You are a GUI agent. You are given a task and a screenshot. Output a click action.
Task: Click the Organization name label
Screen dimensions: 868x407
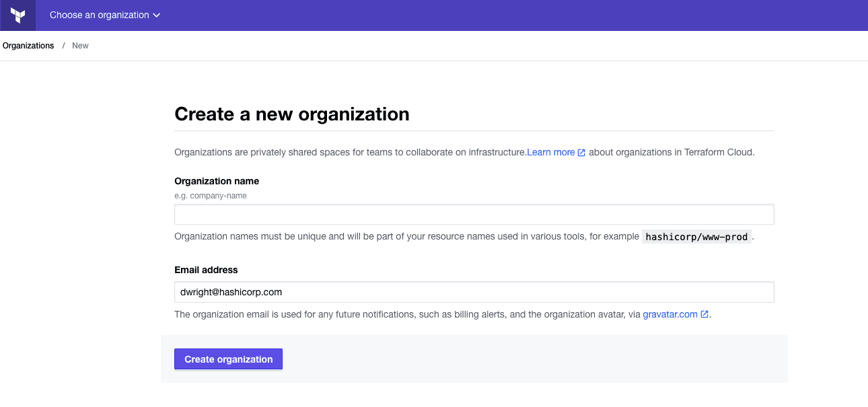click(216, 181)
